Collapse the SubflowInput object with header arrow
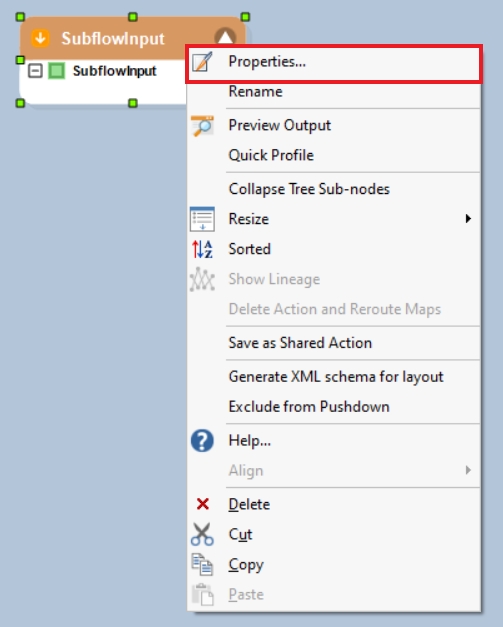 (225, 37)
